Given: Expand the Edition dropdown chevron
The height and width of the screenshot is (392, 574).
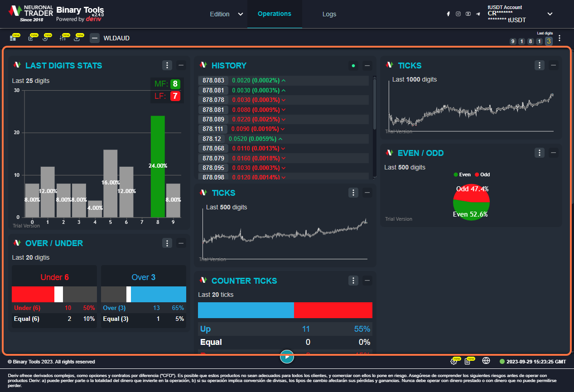Looking at the screenshot, I should point(241,14).
